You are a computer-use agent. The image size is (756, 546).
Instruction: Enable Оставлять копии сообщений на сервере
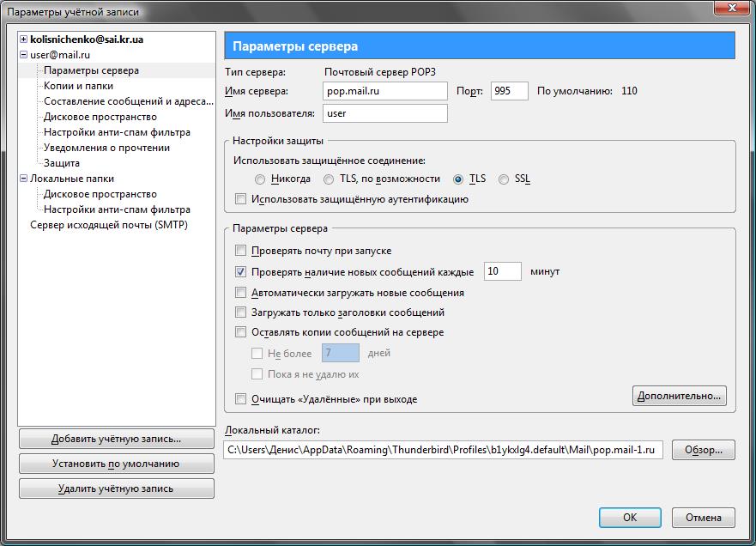click(240, 332)
